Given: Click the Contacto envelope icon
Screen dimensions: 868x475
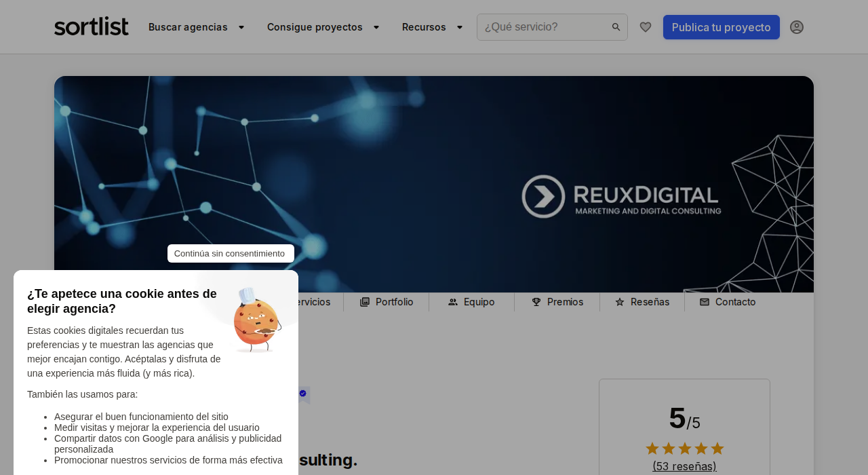Looking at the screenshot, I should pos(705,302).
